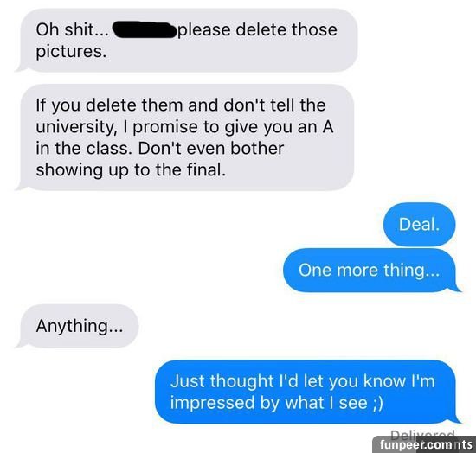Click the word 'pictures.' in first message

(71, 52)
